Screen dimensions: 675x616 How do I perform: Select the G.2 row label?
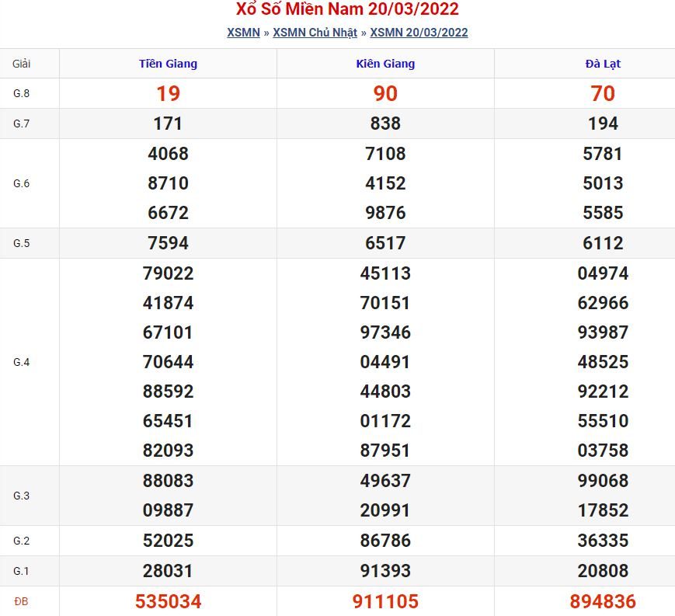pyautogui.click(x=22, y=541)
